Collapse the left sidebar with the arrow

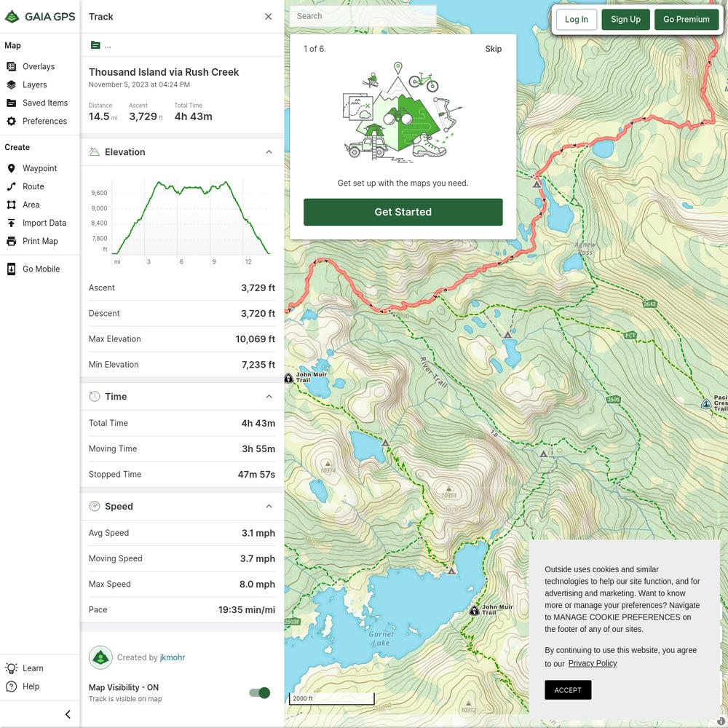click(x=68, y=714)
